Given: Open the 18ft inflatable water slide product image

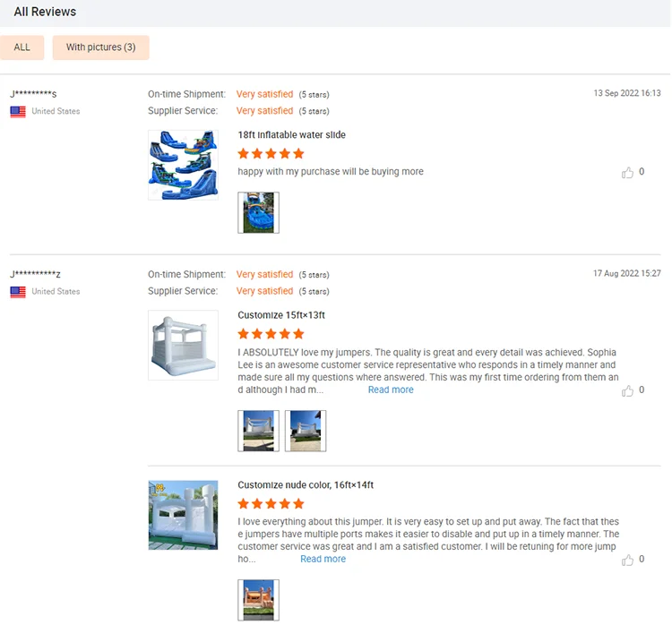Looking at the screenshot, I should pyautogui.click(x=183, y=165).
